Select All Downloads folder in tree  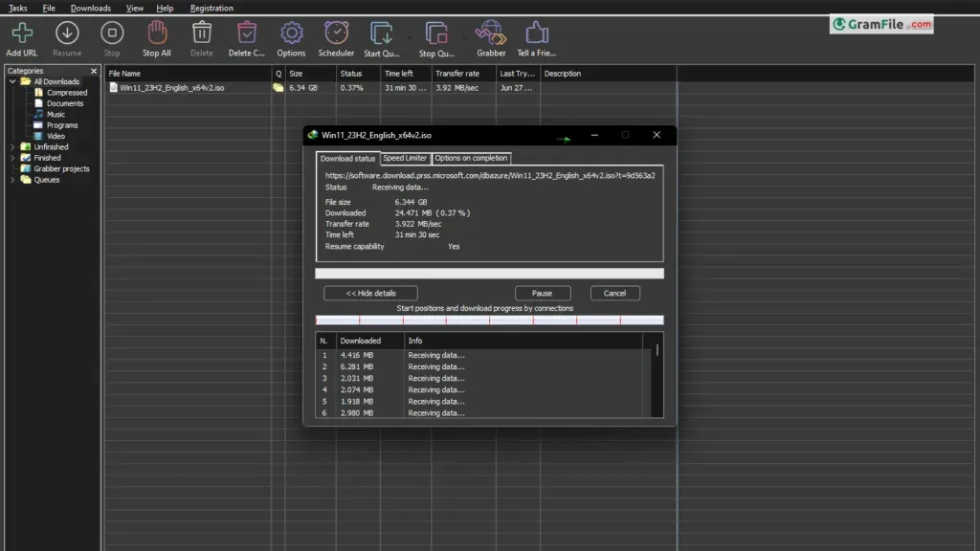56,82
